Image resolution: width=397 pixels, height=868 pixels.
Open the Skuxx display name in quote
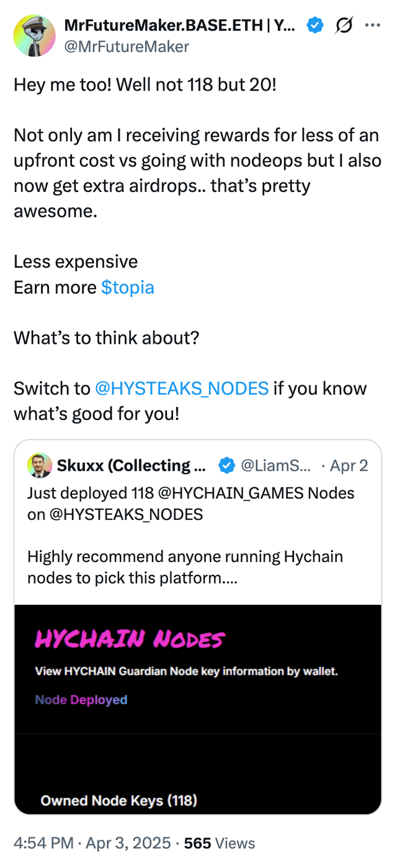tap(132, 465)
